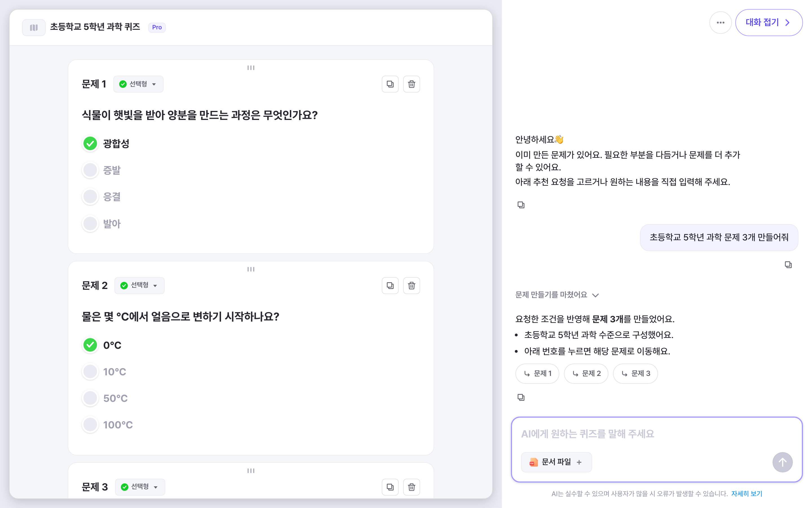The height and width of the screenshot is (508, 812).
Task: Open the three-dot more options menu
Action: click(x=720, y=23)
